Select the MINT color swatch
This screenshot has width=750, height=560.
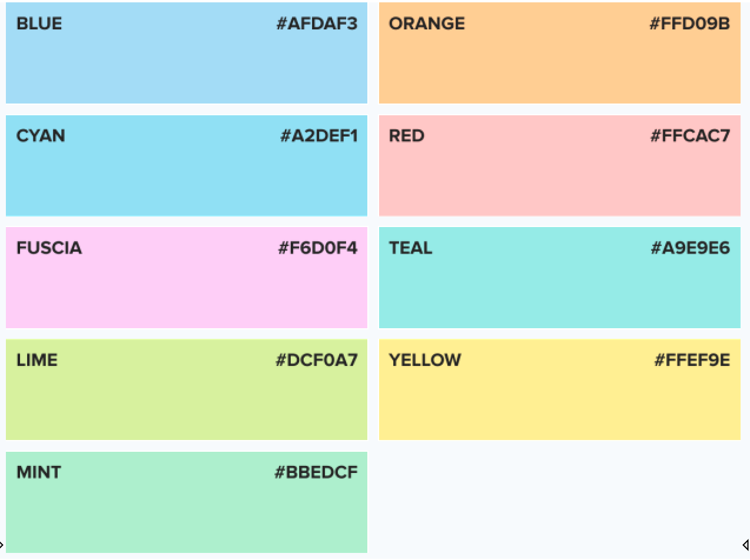pos(186,513)
